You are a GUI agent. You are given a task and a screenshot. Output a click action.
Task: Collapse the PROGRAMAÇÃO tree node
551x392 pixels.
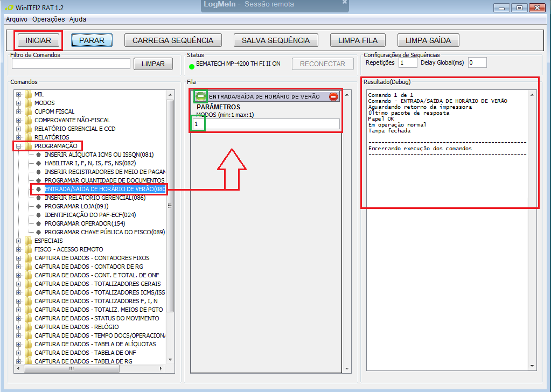19,146
